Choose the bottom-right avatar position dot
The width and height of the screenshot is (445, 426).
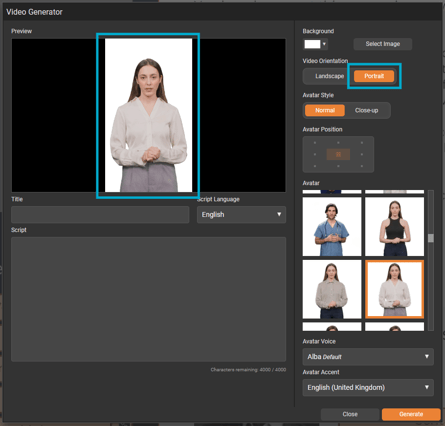(362, 166)
